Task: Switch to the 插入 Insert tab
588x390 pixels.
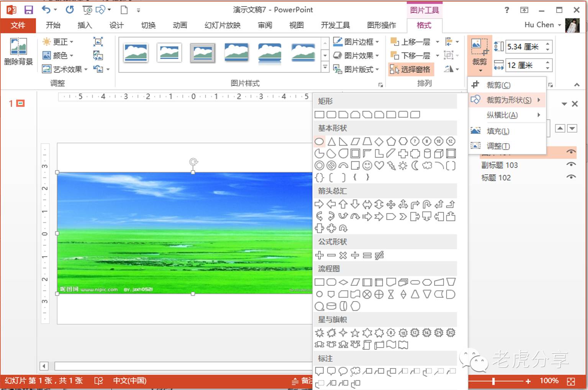Action: tap(85, 25)
